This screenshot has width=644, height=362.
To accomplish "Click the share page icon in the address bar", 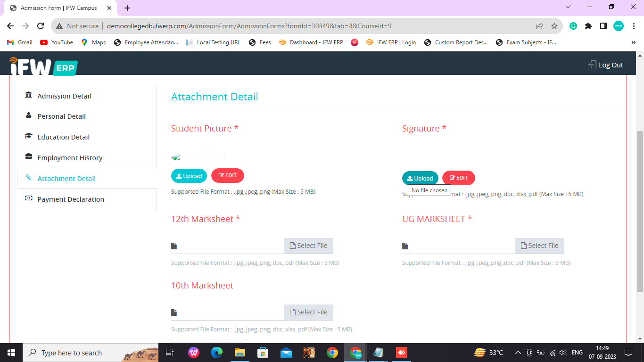I will click(539, 26).
